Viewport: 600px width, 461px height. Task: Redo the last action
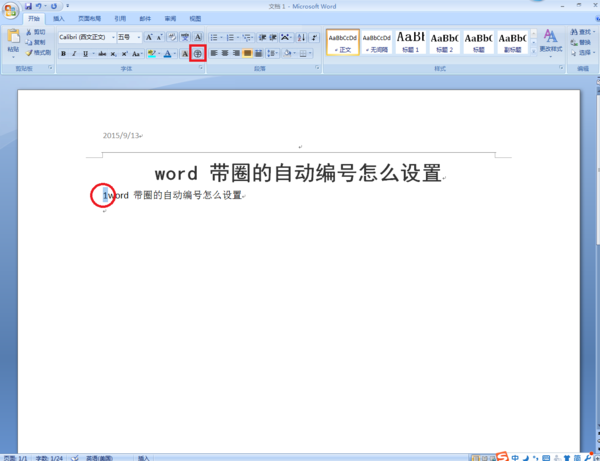pos(54,6)
